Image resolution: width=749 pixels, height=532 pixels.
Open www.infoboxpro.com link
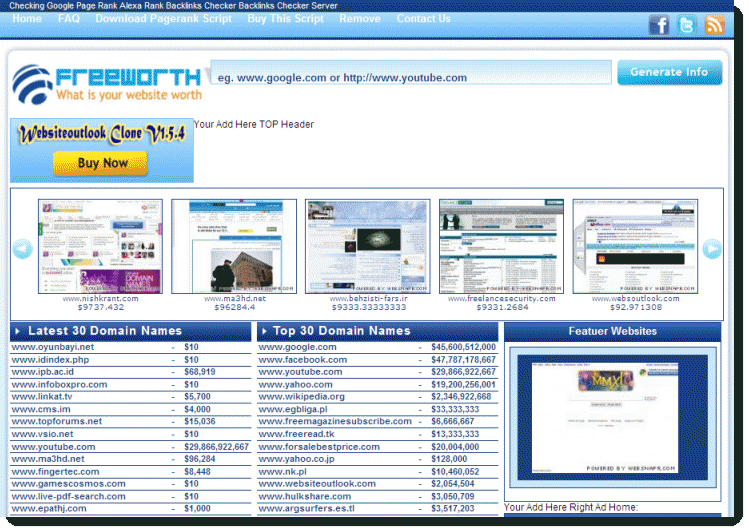tap(59, 384)
